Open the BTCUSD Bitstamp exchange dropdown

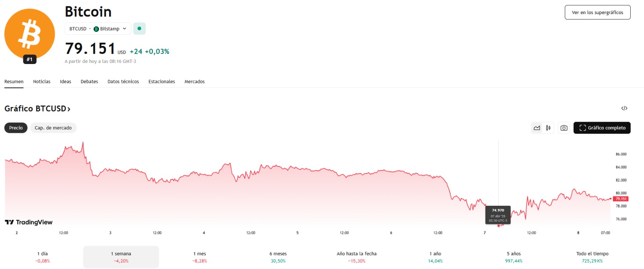(x=98, y=29)
